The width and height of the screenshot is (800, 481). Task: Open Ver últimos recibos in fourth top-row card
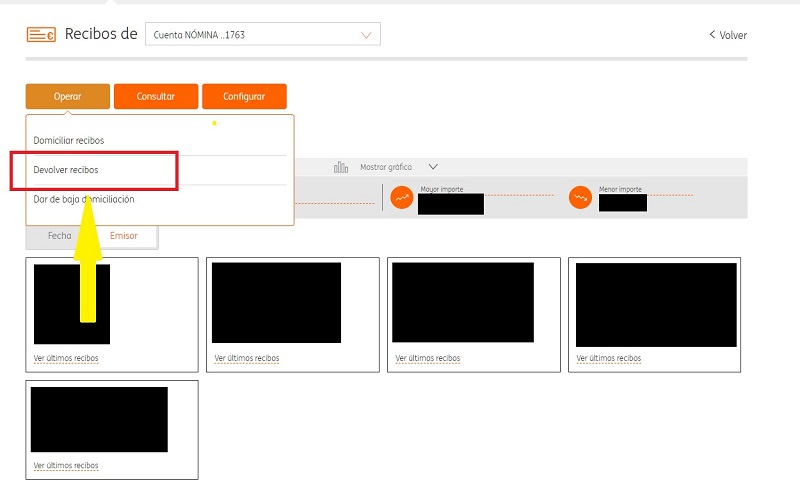tap(609, 358)
